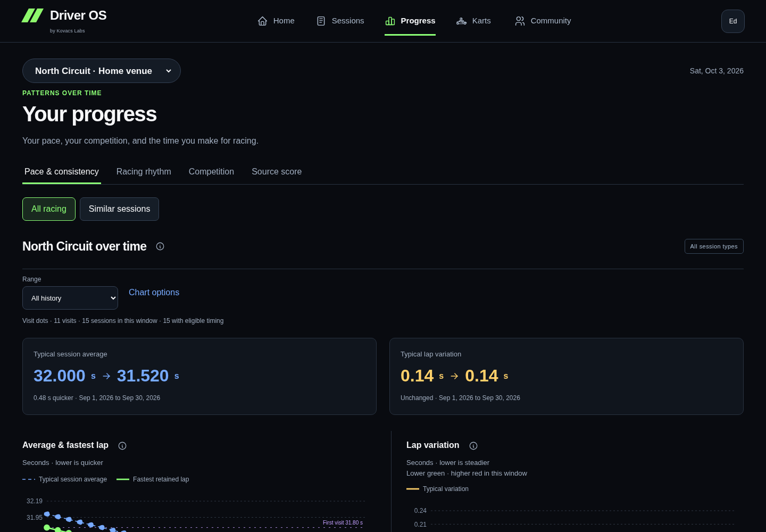Screen dimensions: 766x532
Task: Open Community in the top navigation
Action: coord(543,21)
